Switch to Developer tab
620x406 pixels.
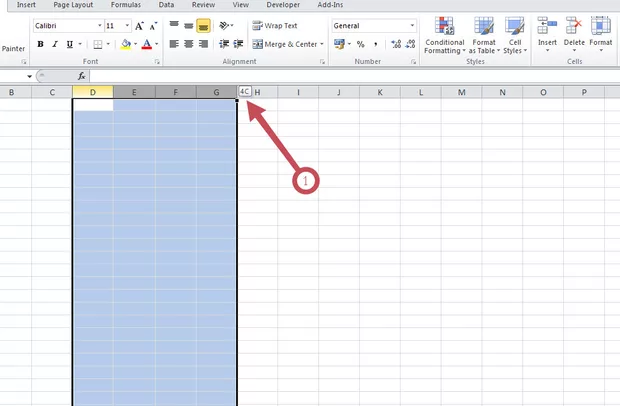[x=283, y=5]
